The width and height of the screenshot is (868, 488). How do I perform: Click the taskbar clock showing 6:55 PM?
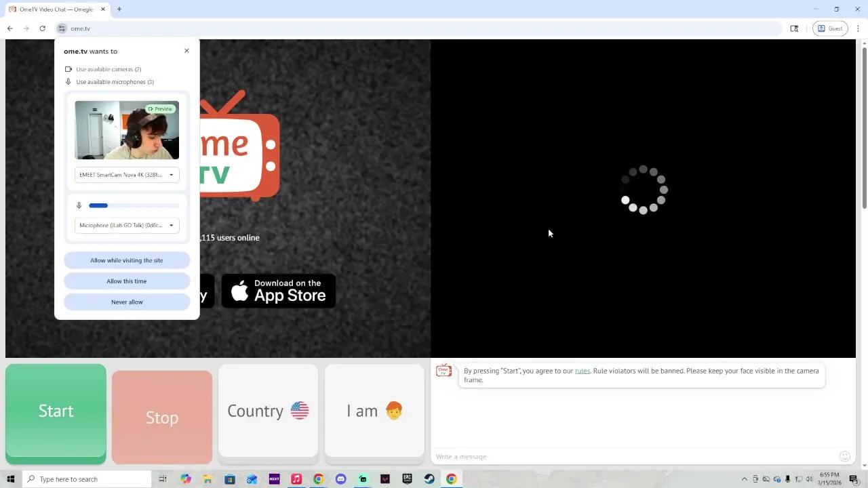pos(829,479)
